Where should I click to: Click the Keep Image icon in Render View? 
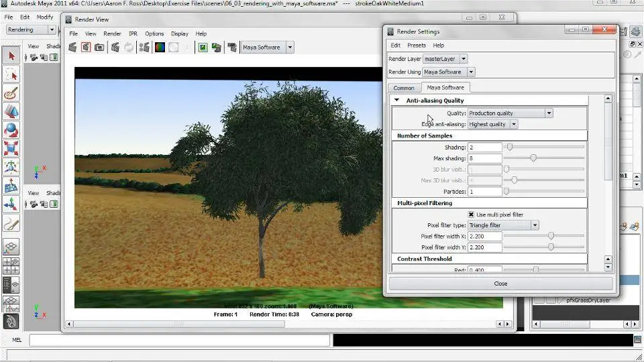tap(203, 48)
